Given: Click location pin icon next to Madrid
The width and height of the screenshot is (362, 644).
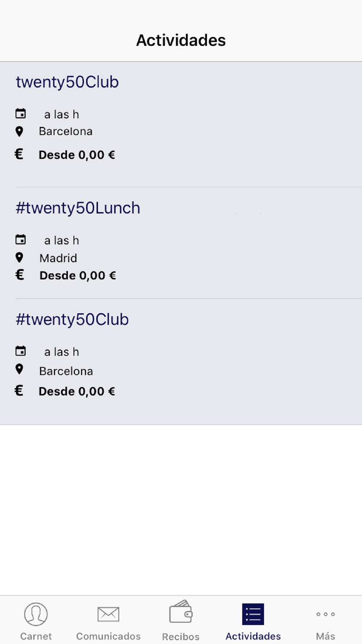Looking at the screenshot, I should pyautogui.click(x=20, y=258).
